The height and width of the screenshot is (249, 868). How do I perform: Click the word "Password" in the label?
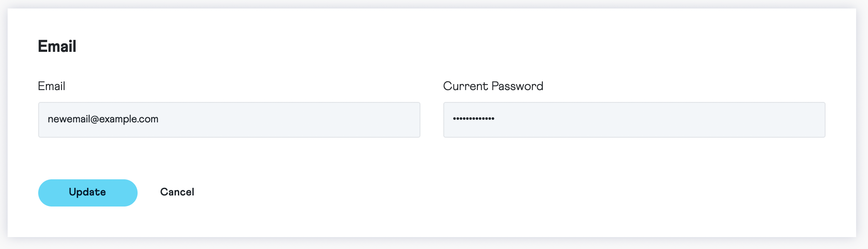518,86
